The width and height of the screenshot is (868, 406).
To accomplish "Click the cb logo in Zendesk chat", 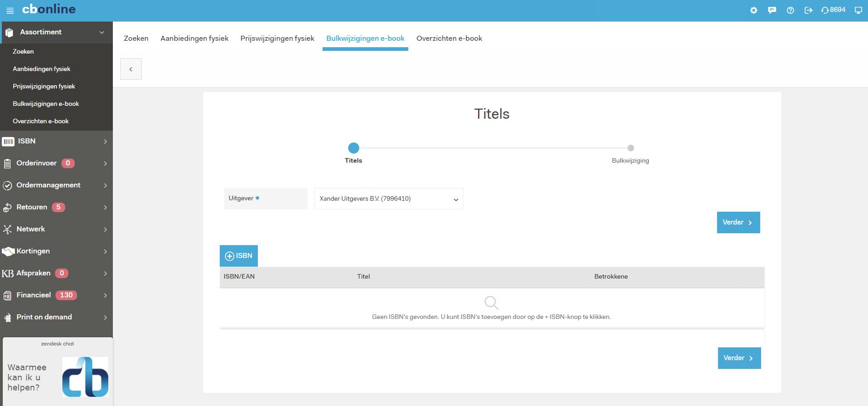I will point(85,377).
